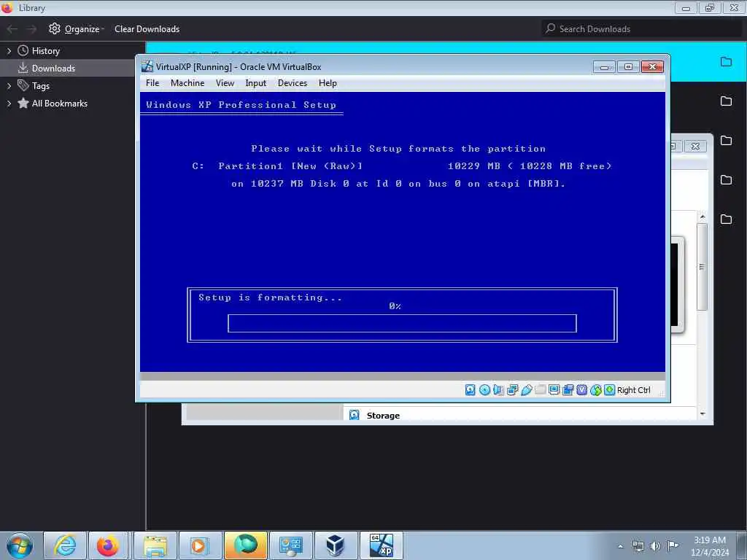Expand the History tree node
This screenshot has width=747, height=560.
coord(9,50)
